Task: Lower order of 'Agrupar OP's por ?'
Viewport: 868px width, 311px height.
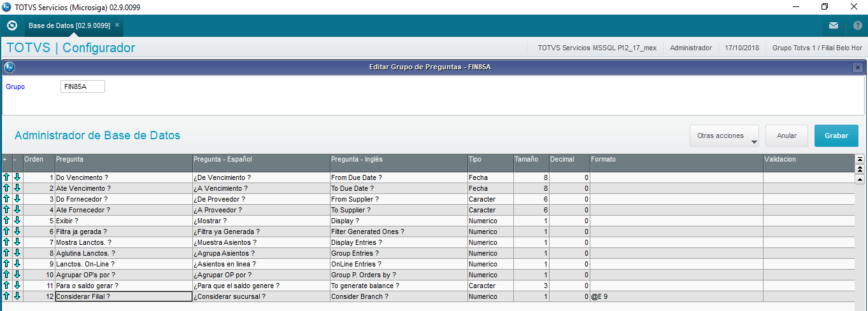Action: point(17,275)
